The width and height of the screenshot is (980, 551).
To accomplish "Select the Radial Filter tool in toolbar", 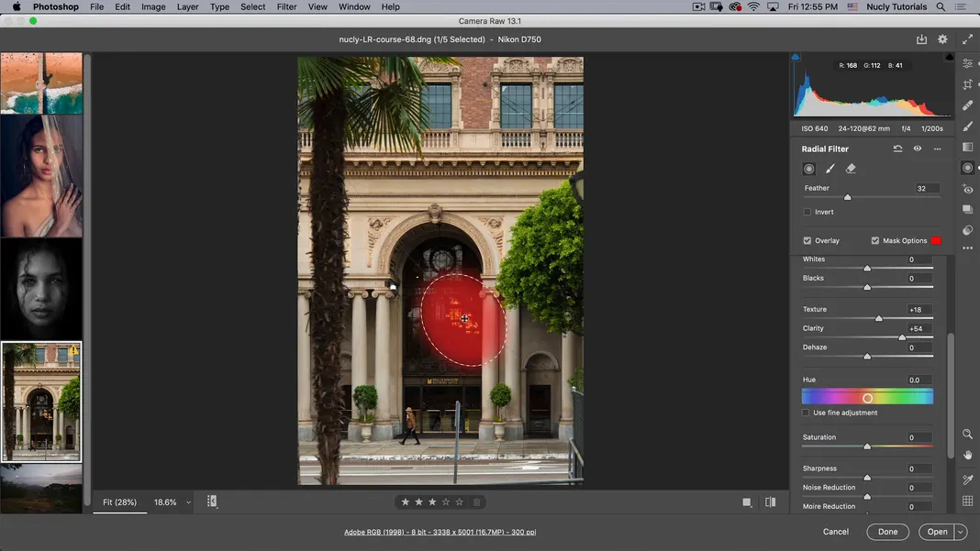I will pos(967,168).
